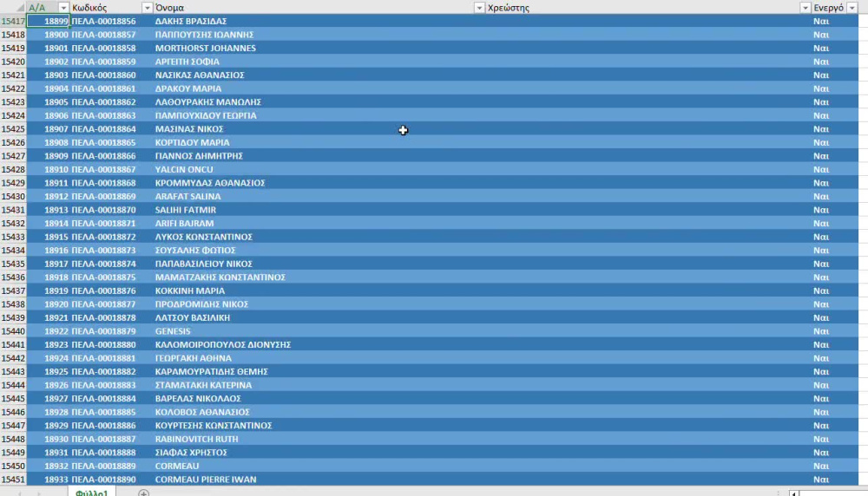Select name cell CORMEAU PIERRE IWAN
Screen dimensions: 868x496
[319, 480]
